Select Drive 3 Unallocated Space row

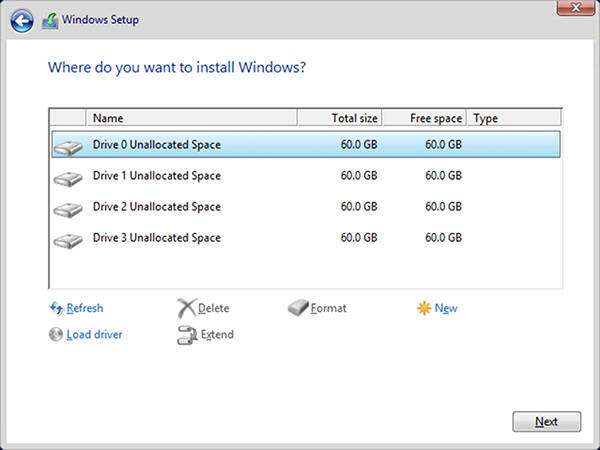(306, 238)
